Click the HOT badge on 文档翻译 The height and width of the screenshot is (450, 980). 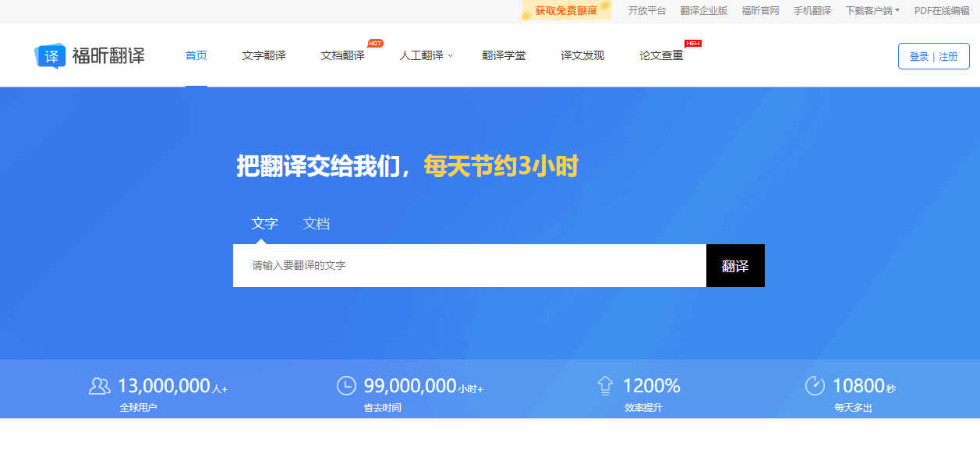pyautogui.click(x=375, y=43)
